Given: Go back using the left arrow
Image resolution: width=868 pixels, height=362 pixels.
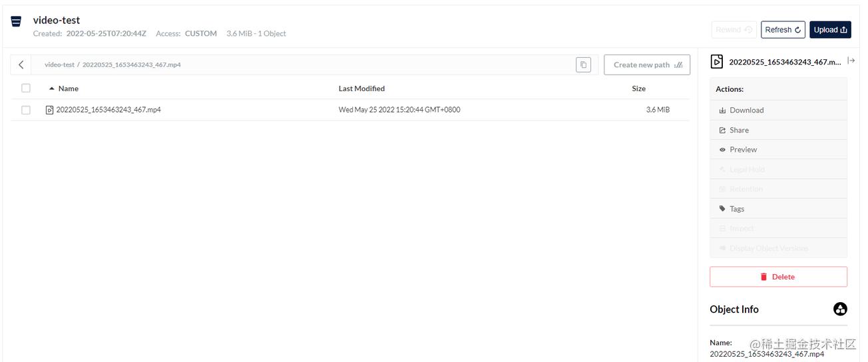Looking at the screenshot, I should pyautogui.click(x=21, y=65).
